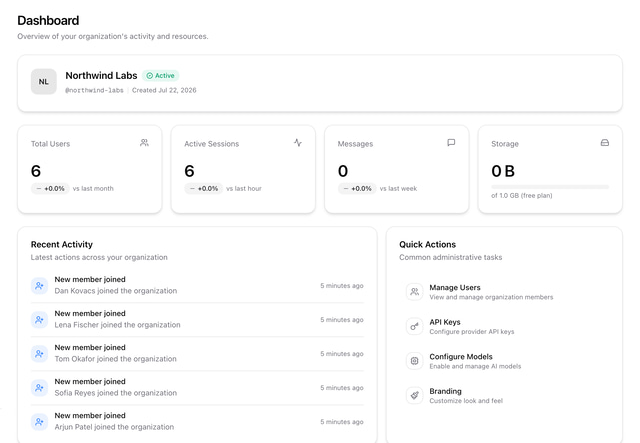640x443 pixels.
Task: Click 'Latest actions across your organization' subtitle
Action: click(99, 257)
